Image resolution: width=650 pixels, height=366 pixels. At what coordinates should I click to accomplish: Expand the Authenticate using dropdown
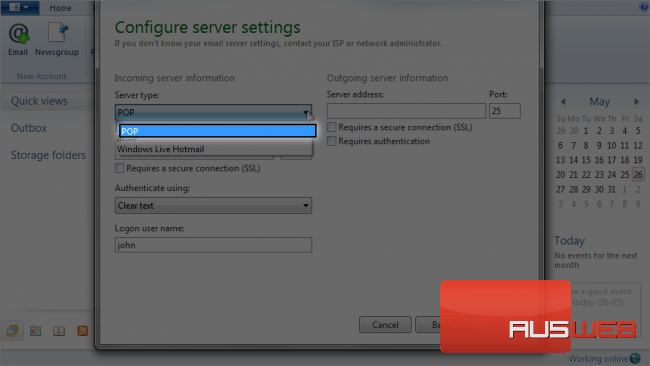click(213, 206)
